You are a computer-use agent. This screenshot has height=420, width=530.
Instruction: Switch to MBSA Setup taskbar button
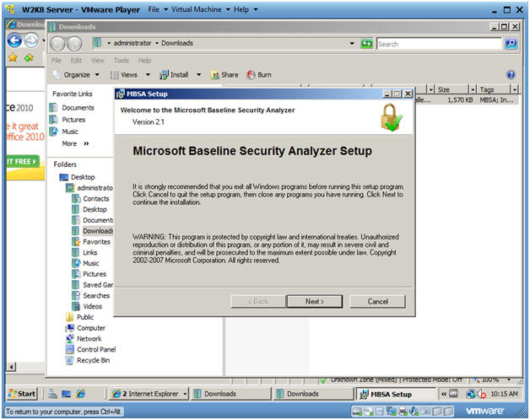[x=396, y=395]
